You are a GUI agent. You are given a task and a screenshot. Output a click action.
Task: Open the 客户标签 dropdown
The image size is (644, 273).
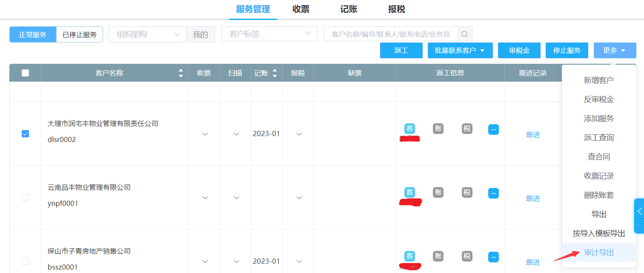click(269, 34)
